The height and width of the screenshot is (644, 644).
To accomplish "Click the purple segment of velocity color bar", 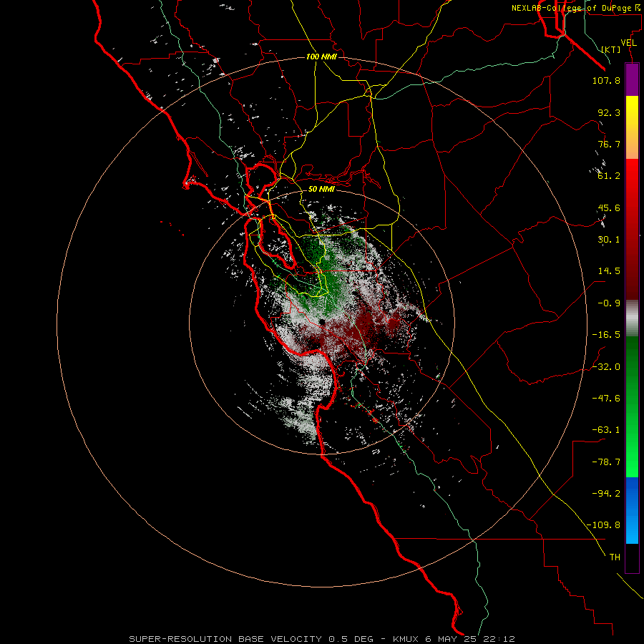I will (632, 79).
